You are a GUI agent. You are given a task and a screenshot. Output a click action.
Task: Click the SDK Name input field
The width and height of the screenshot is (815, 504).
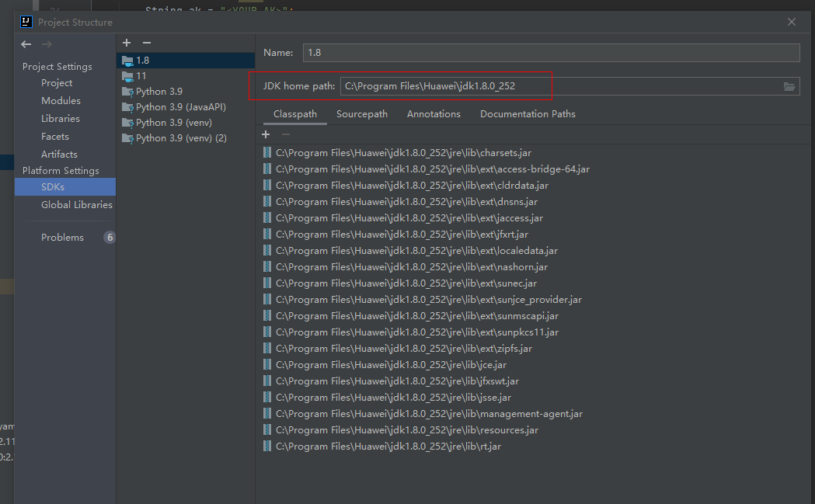click(550, 53)
